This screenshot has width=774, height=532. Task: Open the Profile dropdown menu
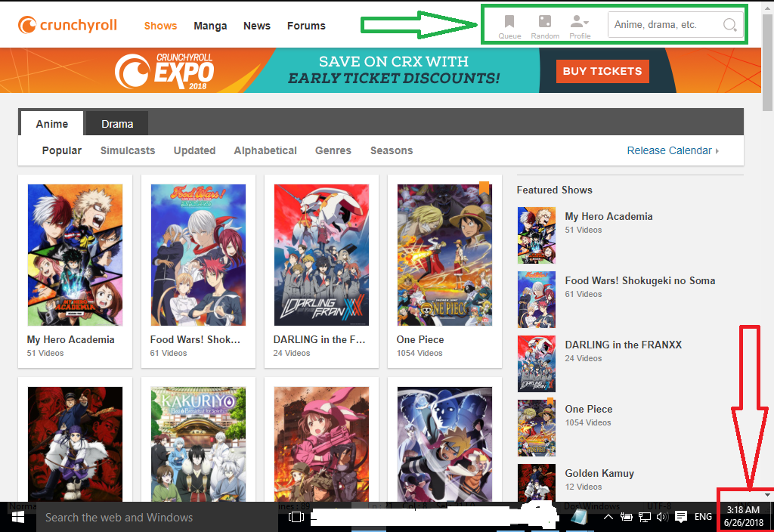coord(580,26)
